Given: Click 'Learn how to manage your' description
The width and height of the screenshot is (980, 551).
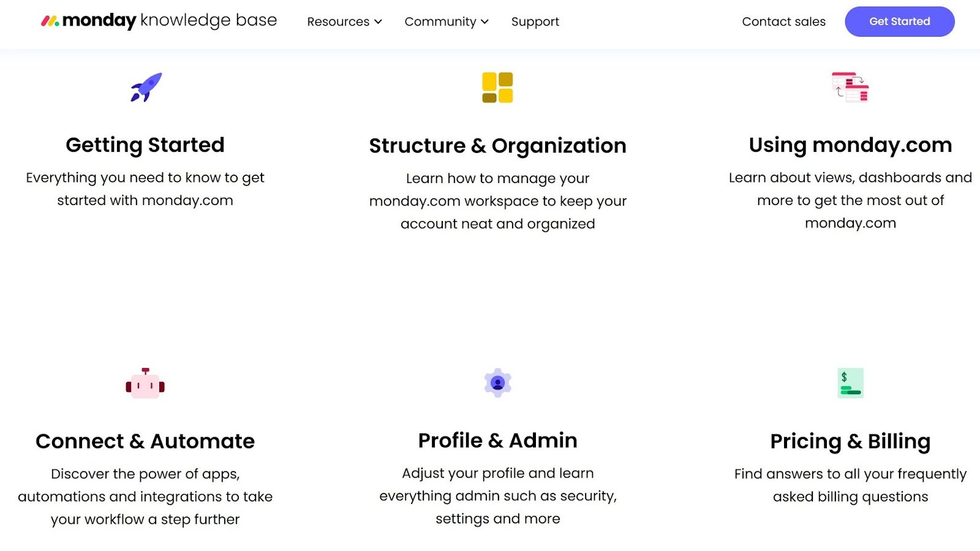Looking at the screenshot, I should click(x=497, y=201).
